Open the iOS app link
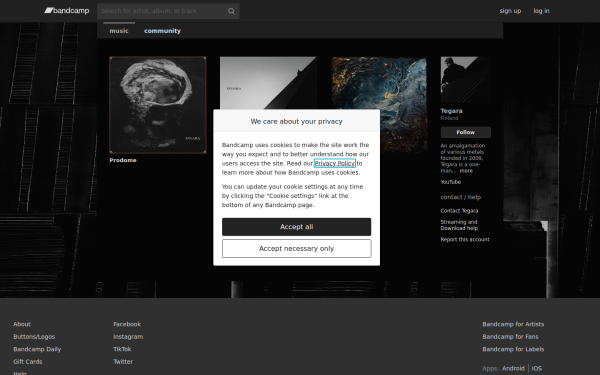600x375 pixels. 536,368
